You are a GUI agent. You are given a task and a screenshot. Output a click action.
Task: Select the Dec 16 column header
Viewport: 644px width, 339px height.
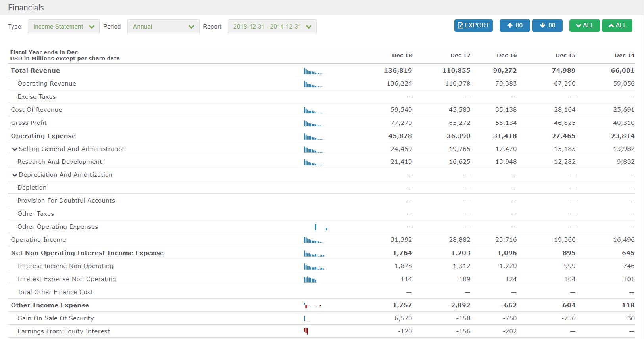coord(507,55)
